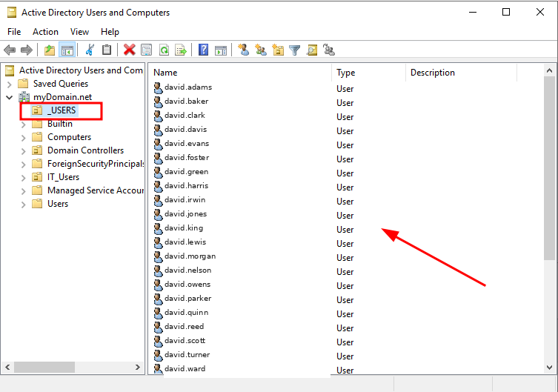Create a new organizational unit icon
558x392 pixels.
click(278, 50)
